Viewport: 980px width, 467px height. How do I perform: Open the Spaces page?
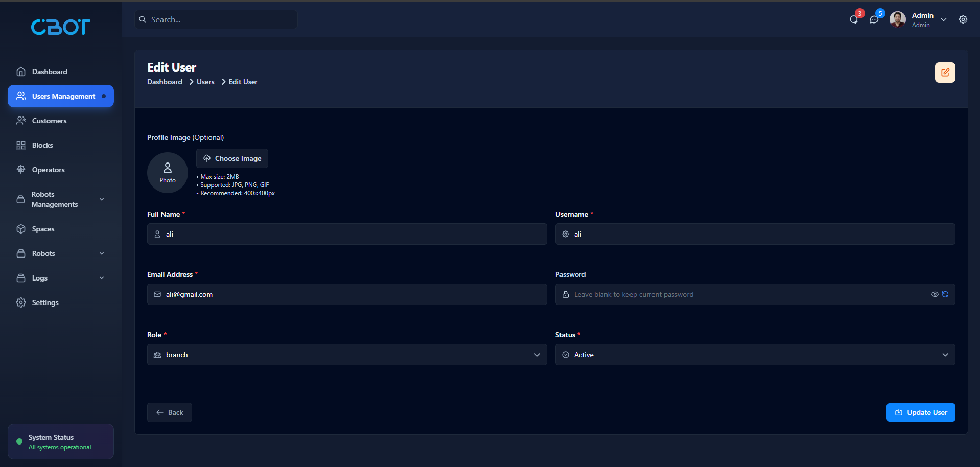[x=43, y=229]
